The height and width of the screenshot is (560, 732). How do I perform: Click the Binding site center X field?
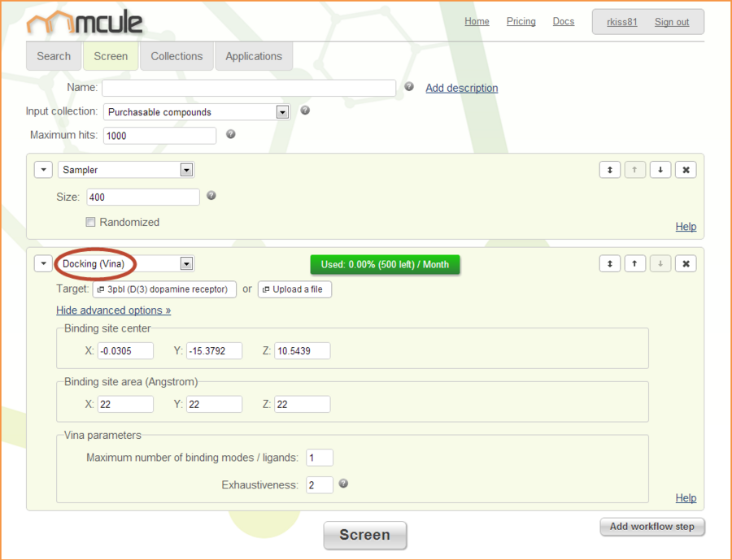coord(125,350)
